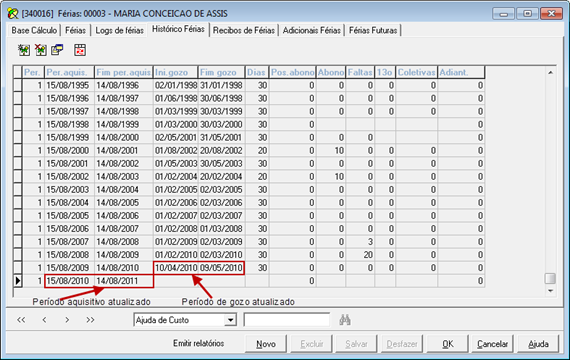Click the red calendar toolbar icon

[x=80, y=50]
